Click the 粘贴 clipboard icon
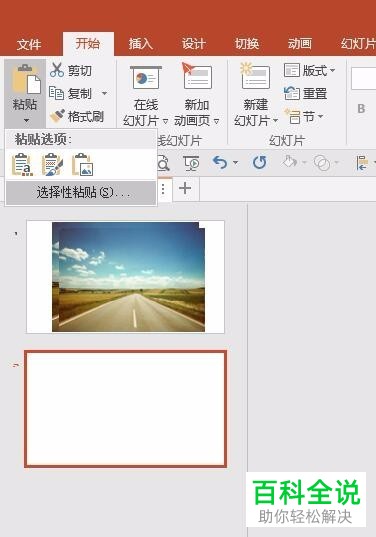Screen dimensions: 376x537 (x=25, y=80)
